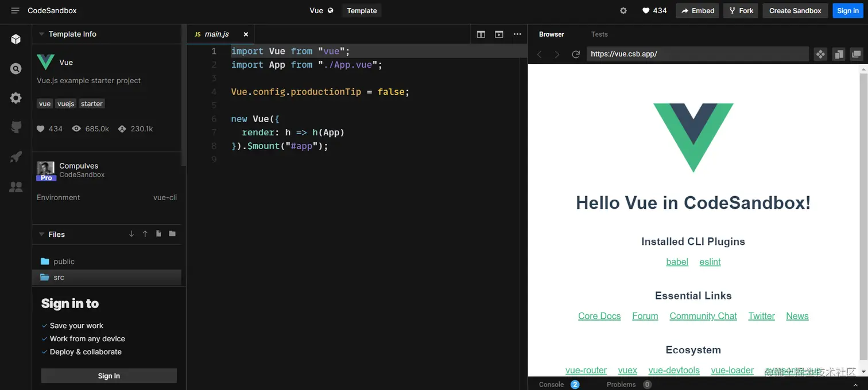
Task: Open the Problems panel tab
Action: (621, 384)
